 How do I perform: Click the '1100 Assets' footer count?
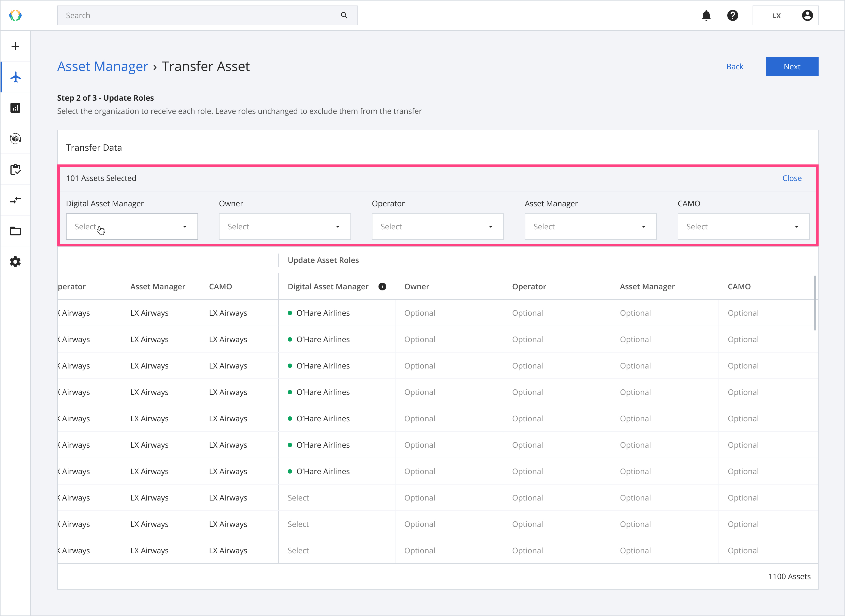tap(789, 576)
